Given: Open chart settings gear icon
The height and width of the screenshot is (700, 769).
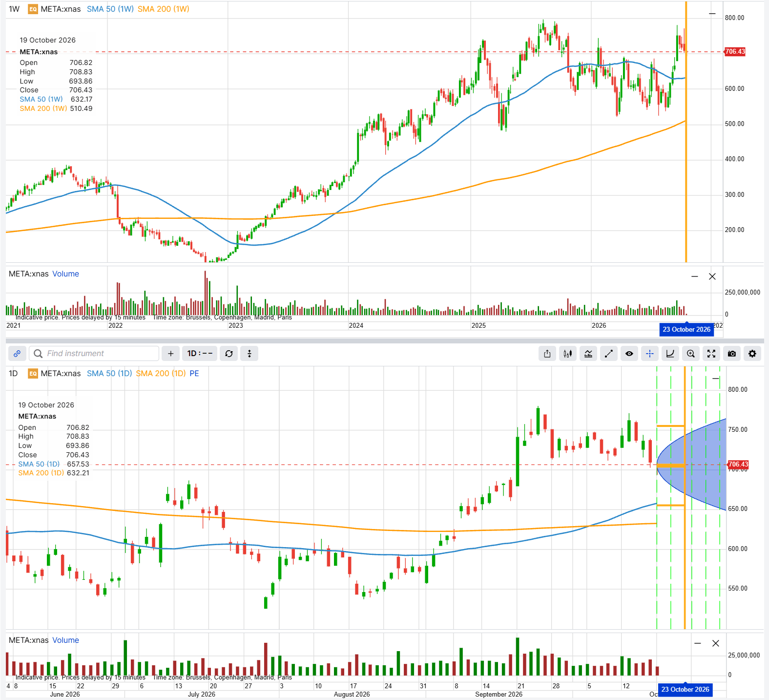Looking at the screenshot, I should pyautogui.click(x=752, y=354).
